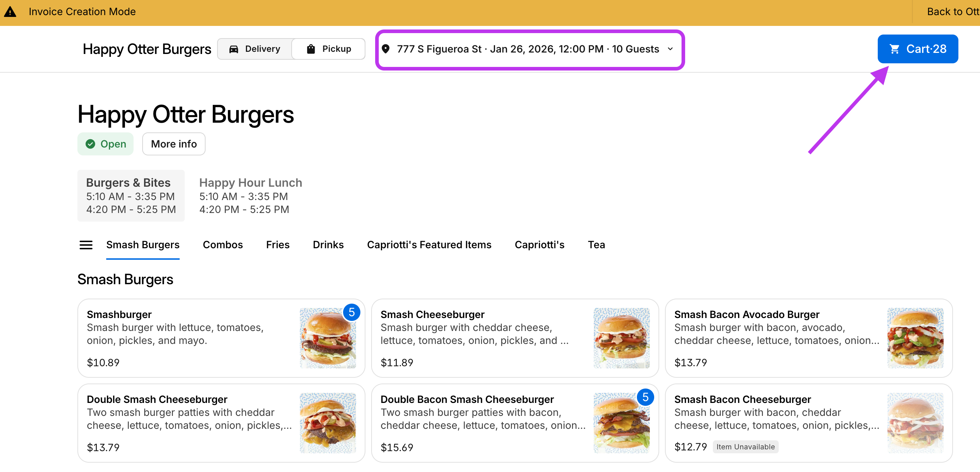Screen dimensions: 980x472
Task: Open the hamburger category list icon
Action: [86, 245]
